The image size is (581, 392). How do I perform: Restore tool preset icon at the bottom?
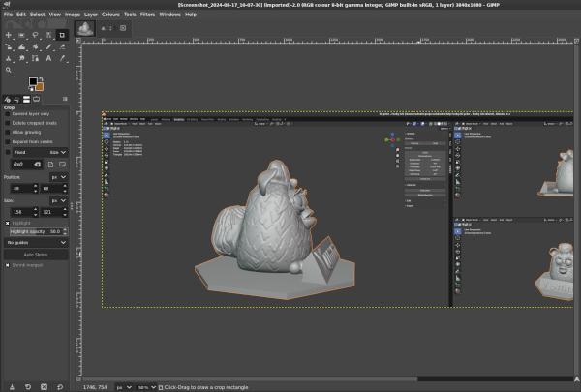[x=28, y=387]
